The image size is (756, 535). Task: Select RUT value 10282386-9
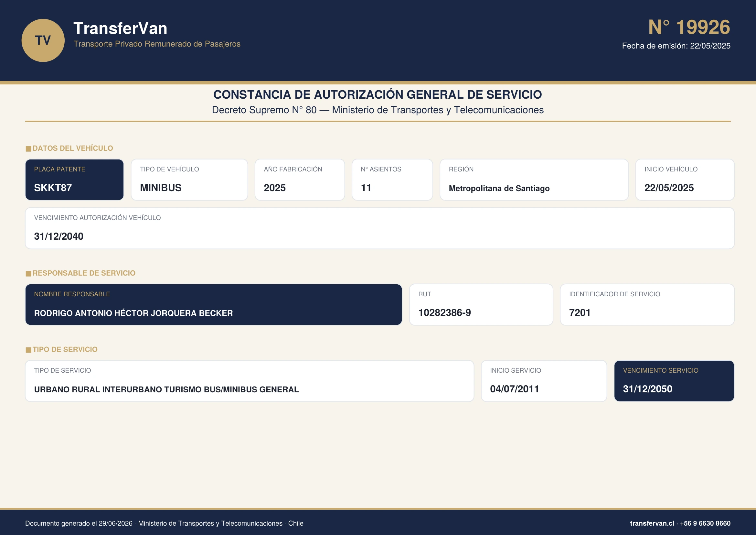click(444, 313)
